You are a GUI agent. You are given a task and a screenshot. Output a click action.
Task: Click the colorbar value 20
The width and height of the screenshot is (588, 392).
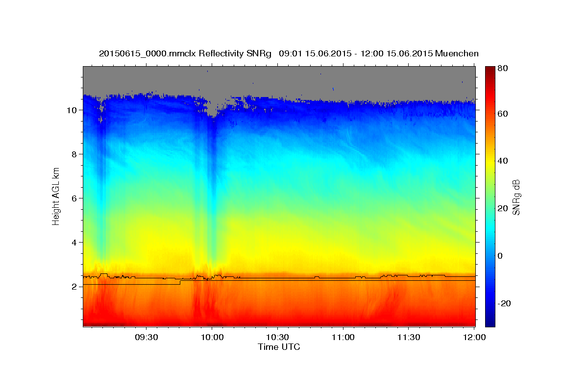pos(504,208)
